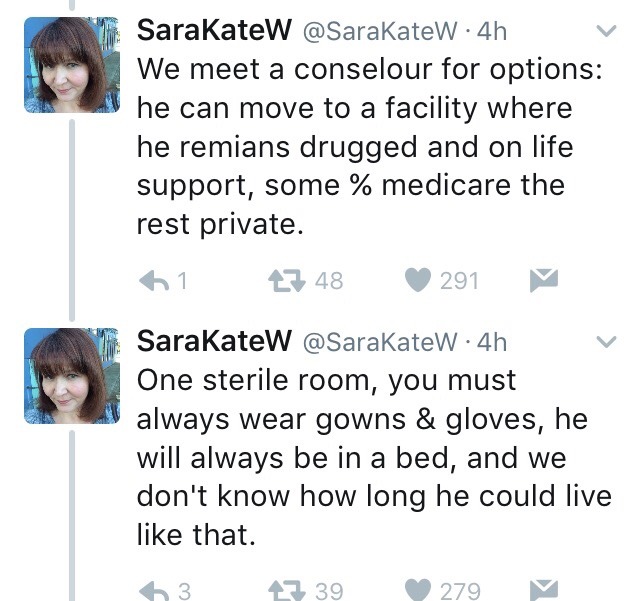
Task: Open SaraKateW name on first tweet
Action: pyautogui.click(x=210, y=31)
